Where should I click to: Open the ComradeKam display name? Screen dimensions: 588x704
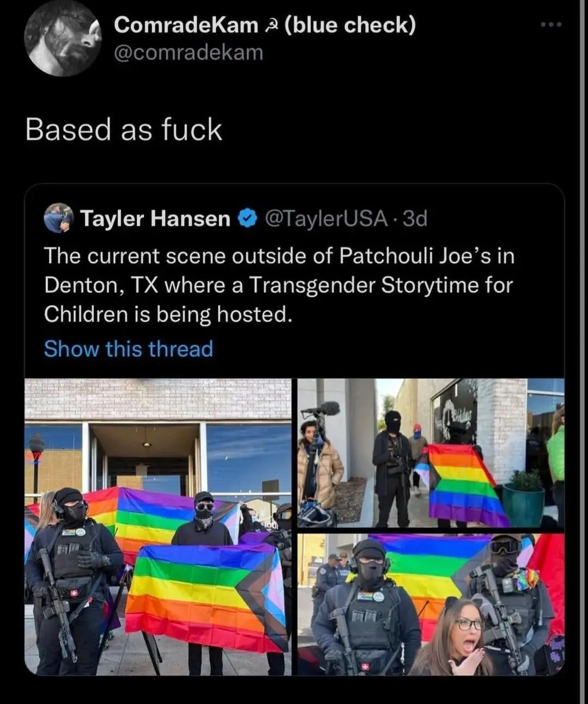tap(186, 24)
